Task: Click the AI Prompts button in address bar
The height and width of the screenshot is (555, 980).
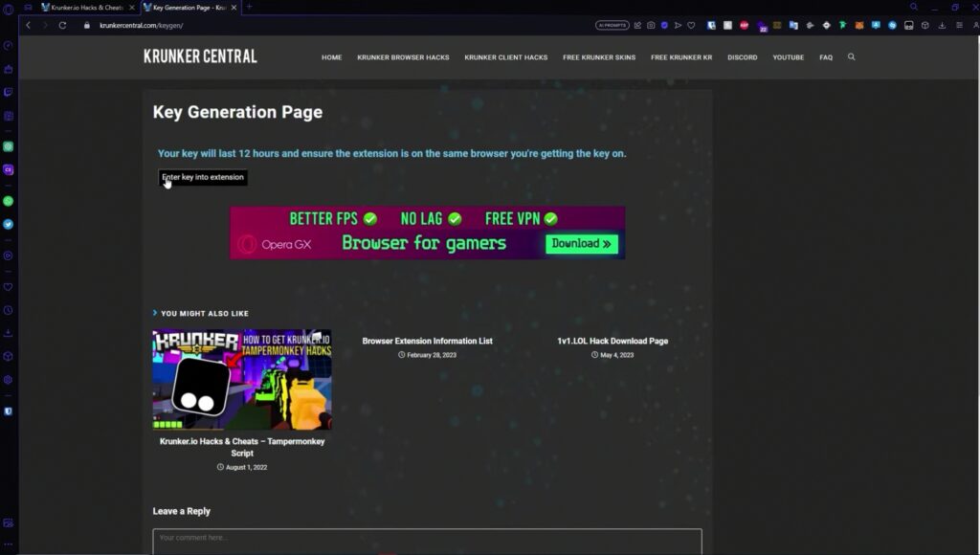Action: [x=612, y=26]
